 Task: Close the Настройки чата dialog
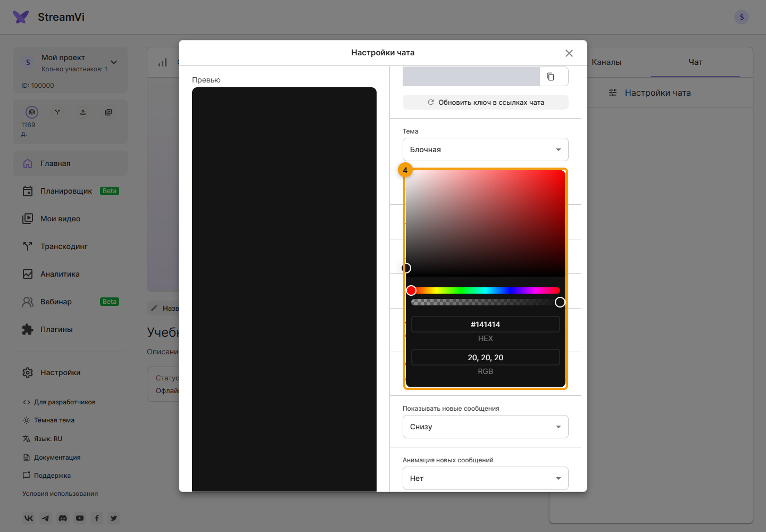569,53
